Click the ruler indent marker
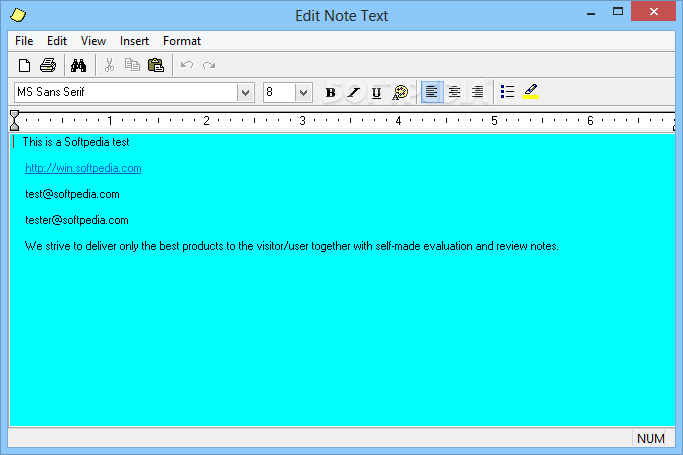This screenshot has width=683, height=455. 14,121
